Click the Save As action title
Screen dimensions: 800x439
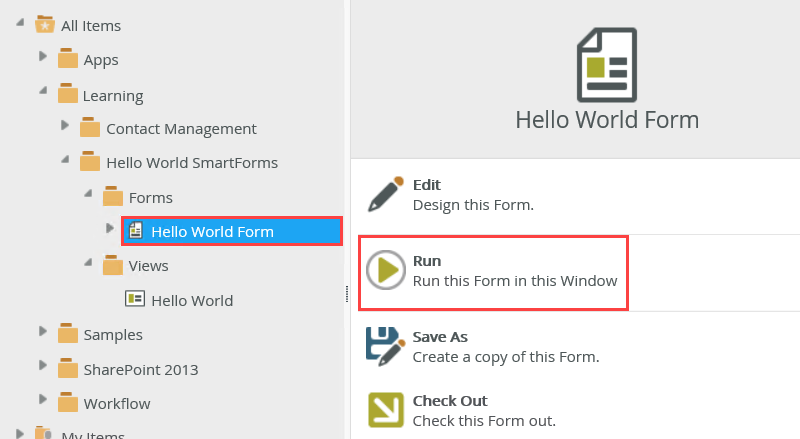click(x=440, y=337)
